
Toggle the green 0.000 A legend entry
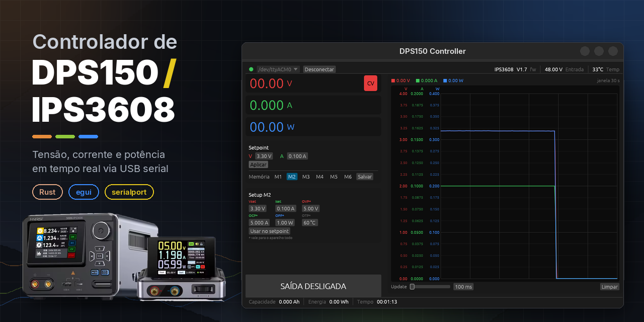(x=427, y=80)
